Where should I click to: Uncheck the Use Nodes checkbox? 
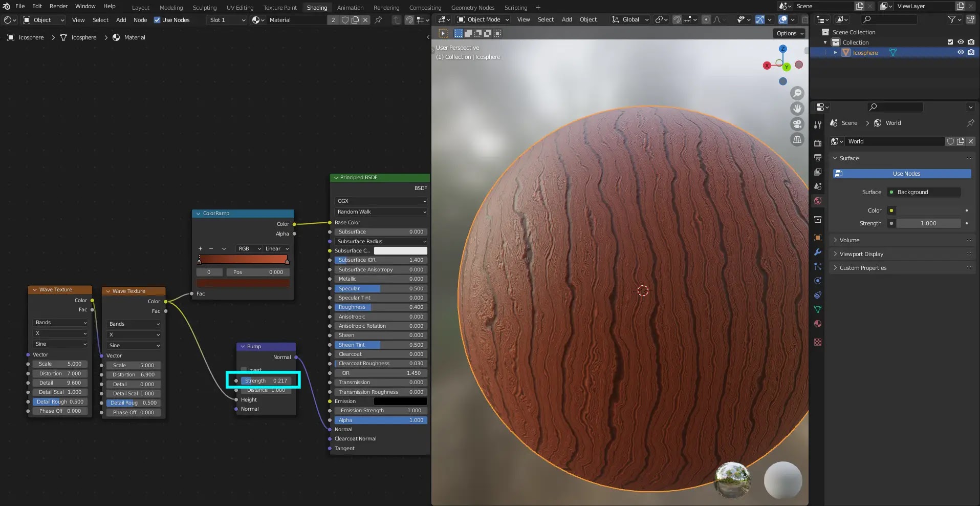(x=157, y=20)
